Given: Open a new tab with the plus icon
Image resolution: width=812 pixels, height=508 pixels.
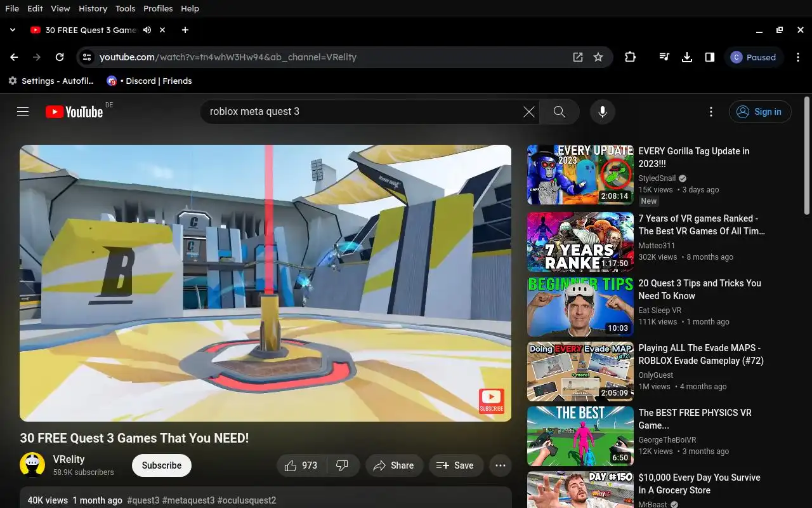Looking at the screenshot, I should point(185,30).
